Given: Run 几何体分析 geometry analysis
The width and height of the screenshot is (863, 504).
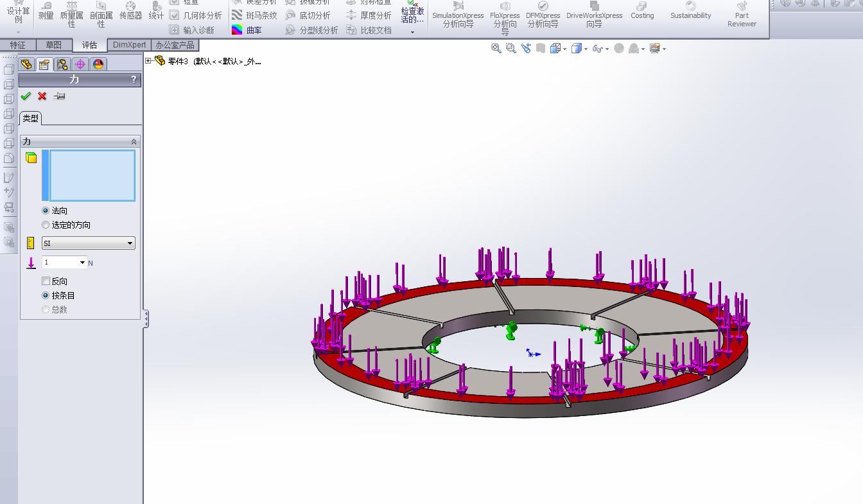Looking at the screenshot, I should [x=196, y=15].
